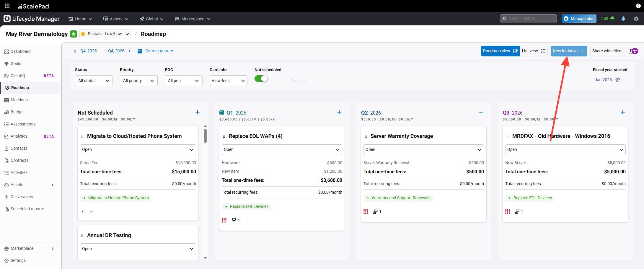Viewport: 644px width, 269px height.
Task: Open the Marketplace menu in top navigation
Action: pyautogui.click(x=193, y=19)
